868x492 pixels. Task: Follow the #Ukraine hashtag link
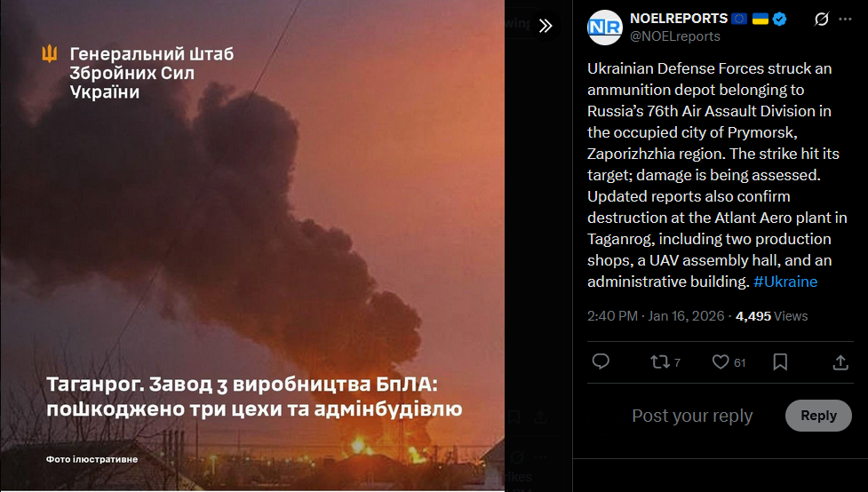click(785, 282)
